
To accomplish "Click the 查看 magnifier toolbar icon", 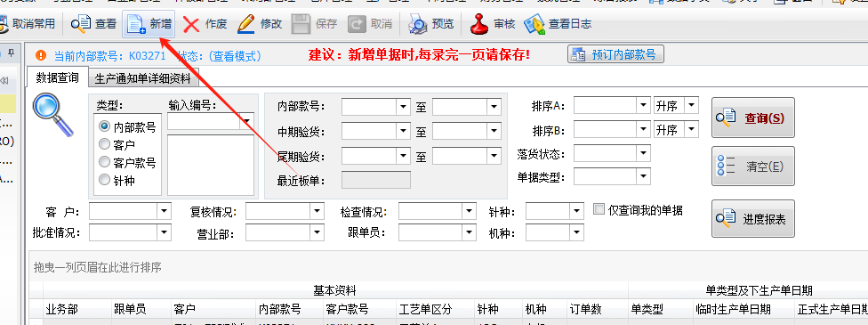I will (x=81, y=24).
